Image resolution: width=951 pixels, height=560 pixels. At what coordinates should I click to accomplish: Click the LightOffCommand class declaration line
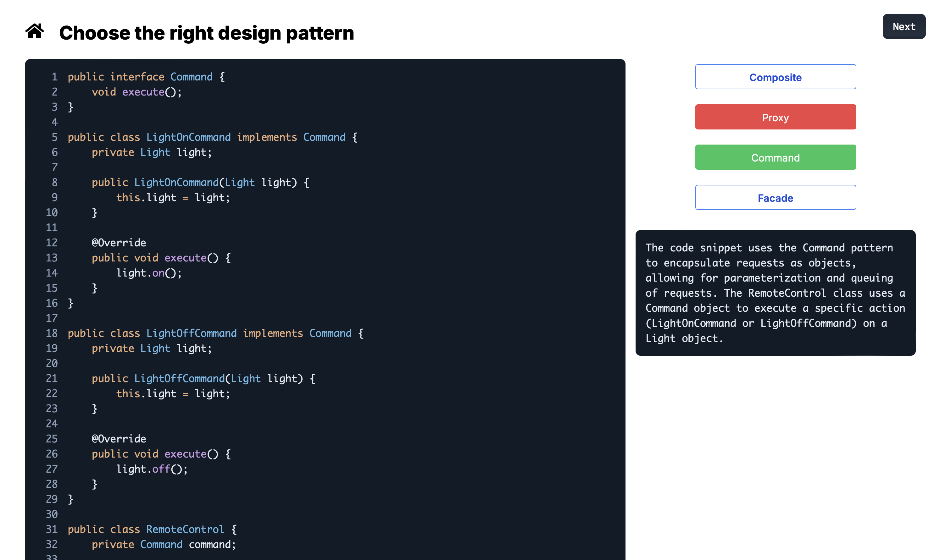[x=215, y=333]
